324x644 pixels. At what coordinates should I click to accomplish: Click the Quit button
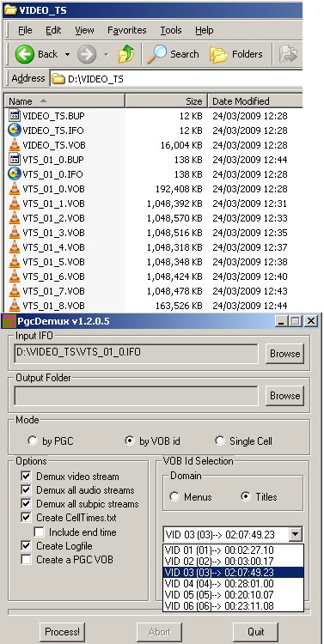[x=256, y=631]
